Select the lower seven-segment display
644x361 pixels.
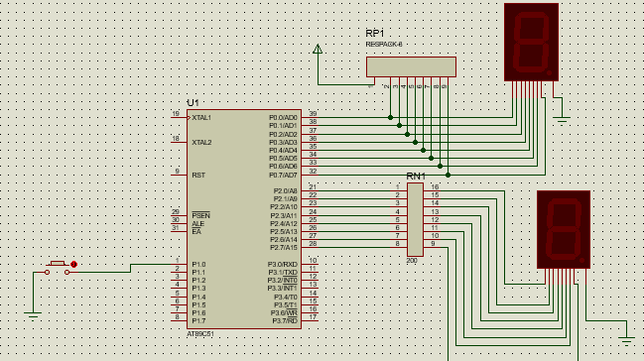tap(564, 229)
